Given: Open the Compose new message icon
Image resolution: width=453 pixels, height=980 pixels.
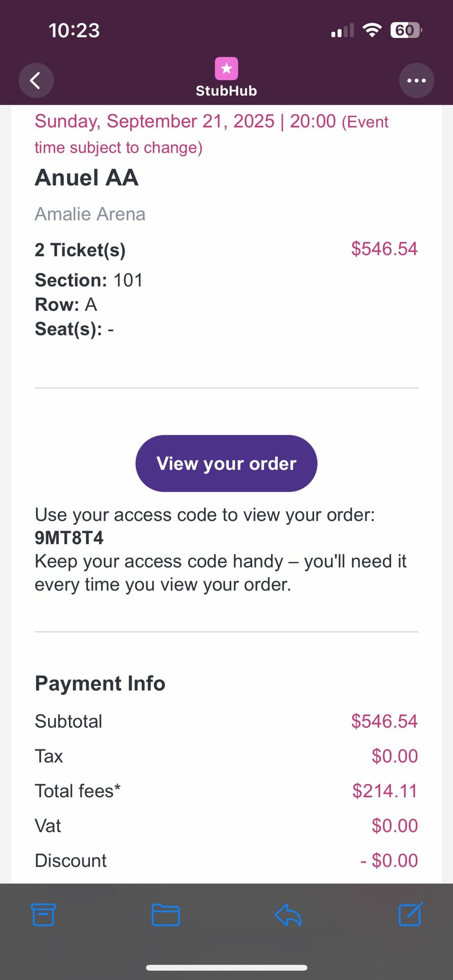Looking at the screenshot, I should [x=409, y=915].
